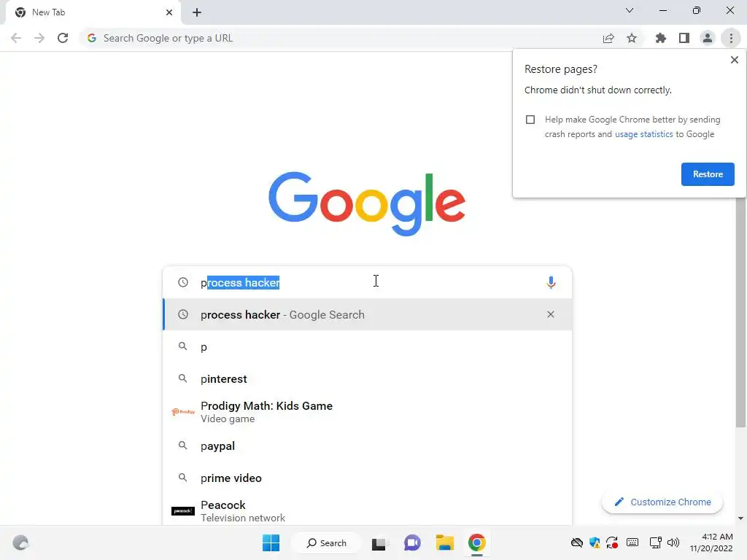The width and height of the screenshot is (747, 560).
Task: Go forward with the forward arrow
Action: coord(39,38)
